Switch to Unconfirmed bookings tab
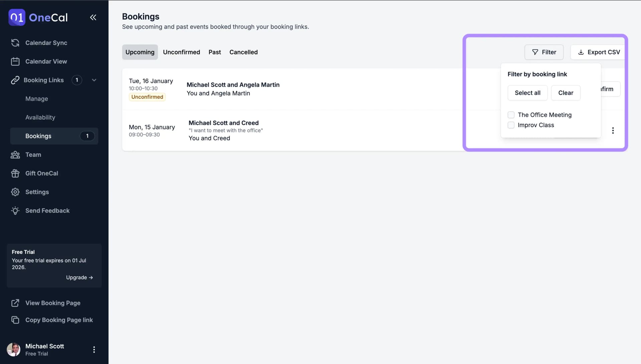The image size is (641, 364). (x=181, y=52)
